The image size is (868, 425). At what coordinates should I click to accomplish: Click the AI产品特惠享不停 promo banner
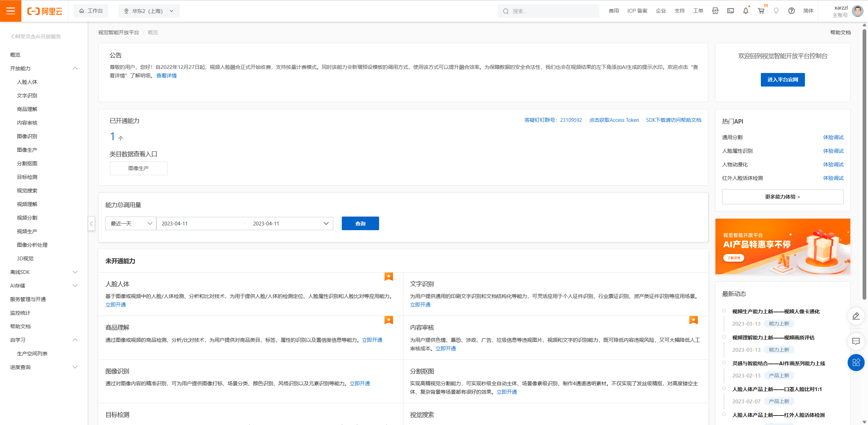pos(783,246)
